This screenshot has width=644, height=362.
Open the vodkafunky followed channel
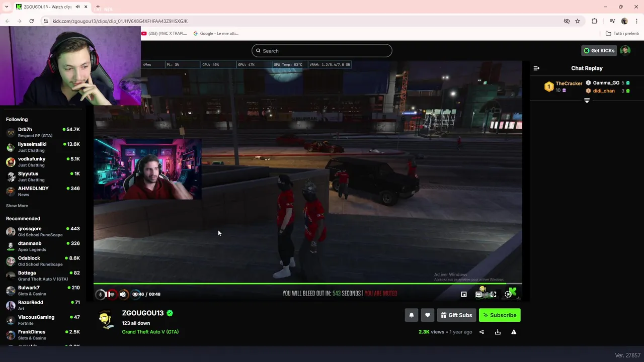pos(43,162)
